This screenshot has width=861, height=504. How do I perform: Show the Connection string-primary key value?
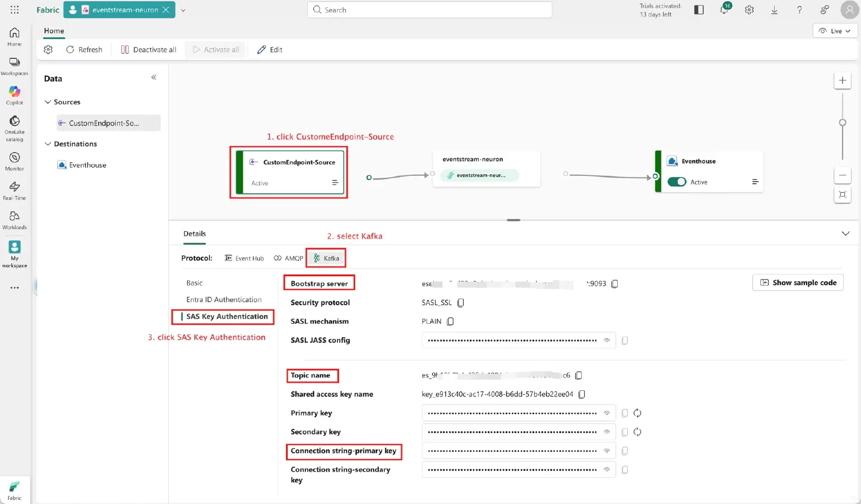(x=607, y=451)
